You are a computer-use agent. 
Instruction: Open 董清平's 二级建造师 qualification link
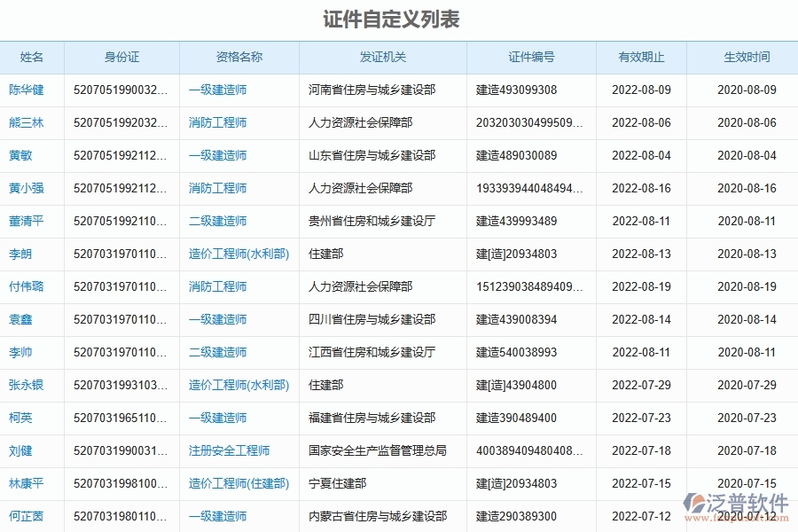[x=215, y=221]
